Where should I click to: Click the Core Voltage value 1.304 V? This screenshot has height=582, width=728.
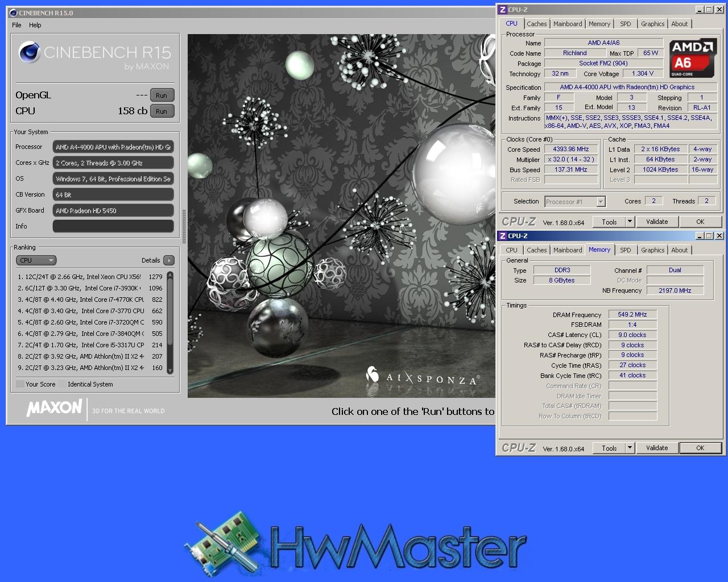[x=643, y=73]
